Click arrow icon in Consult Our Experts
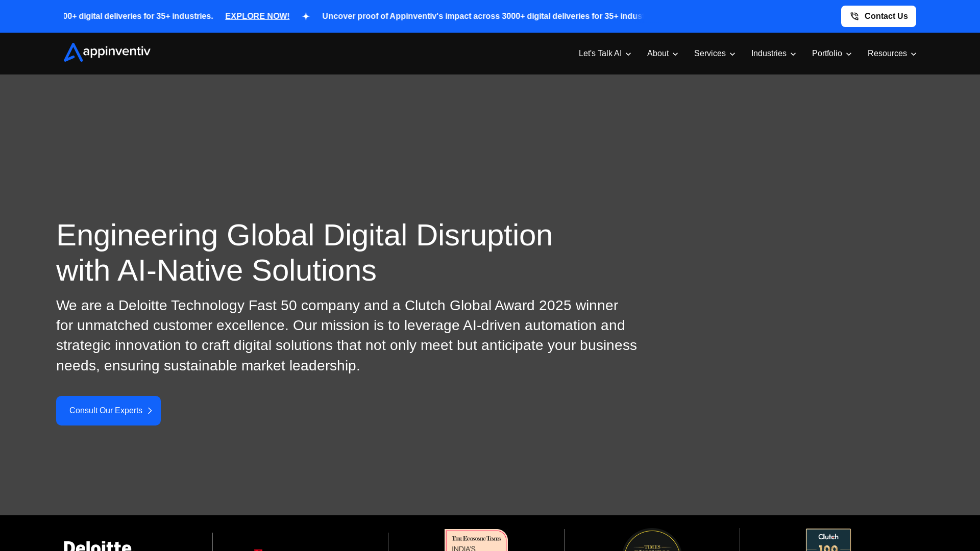Image resolution: width=980 pixels, height=551 pixels. (x=150, y=411)
